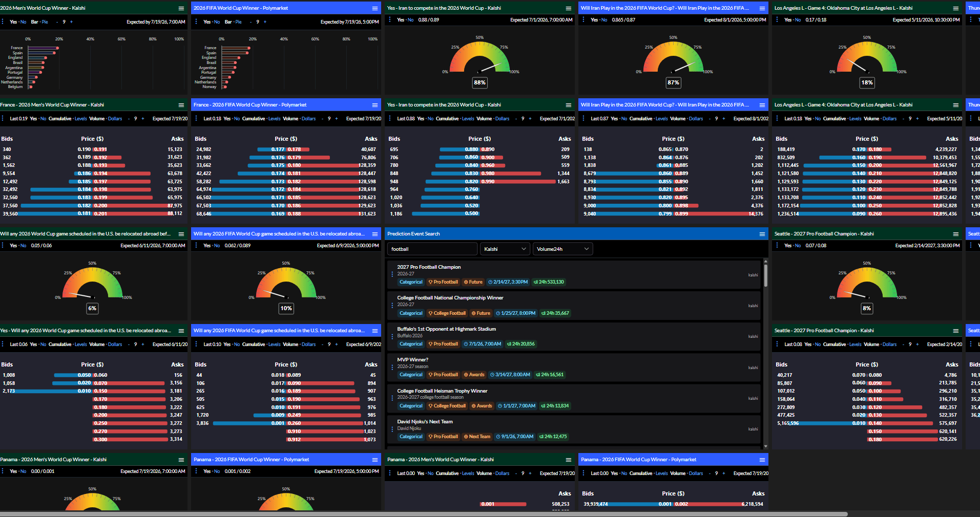Click the Next Team tag under David Njoku's result
The image size is (980, 517).
(x=477, y=437)
